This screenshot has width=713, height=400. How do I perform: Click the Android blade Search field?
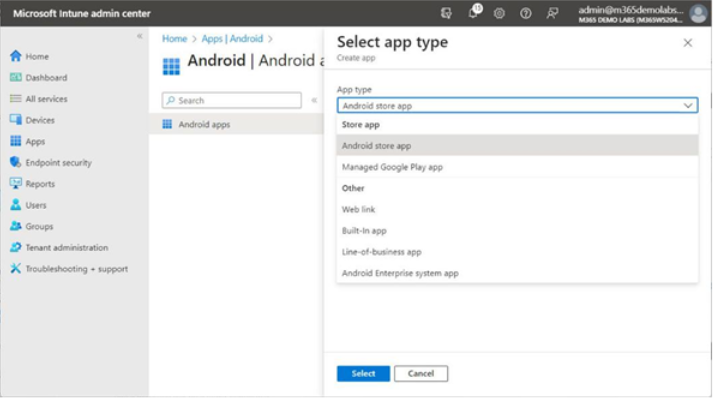point(231,100)
